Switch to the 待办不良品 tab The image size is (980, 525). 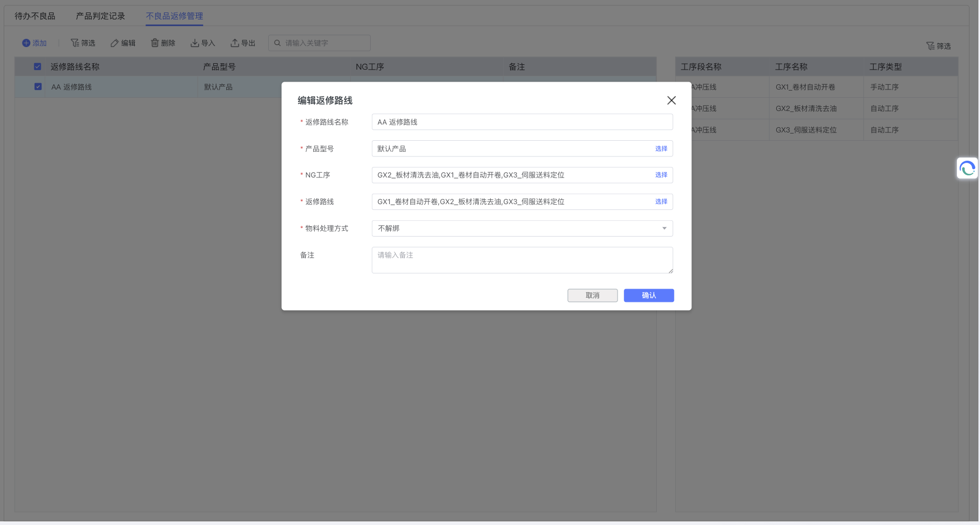(x=35, y=16)
